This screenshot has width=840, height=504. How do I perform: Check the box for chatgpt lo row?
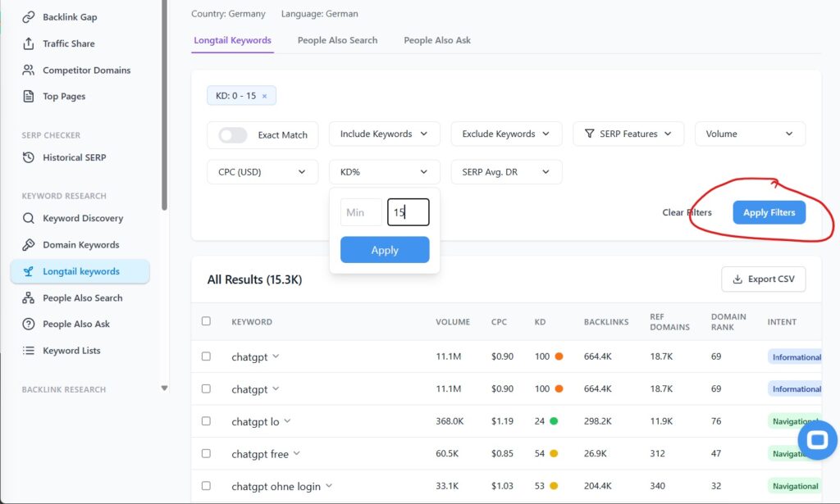click(206, 421)
